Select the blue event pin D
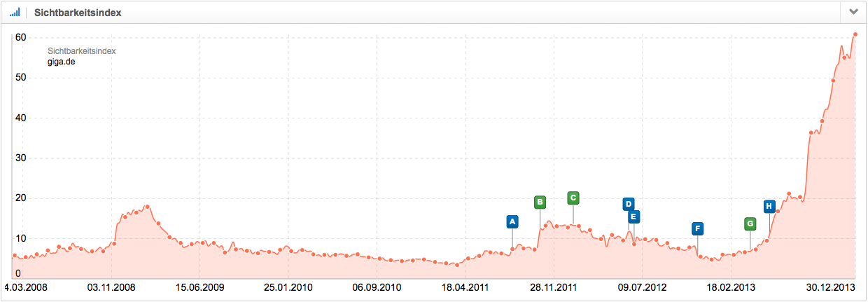Viewport: 868px width, 302px height. (629, 204)
